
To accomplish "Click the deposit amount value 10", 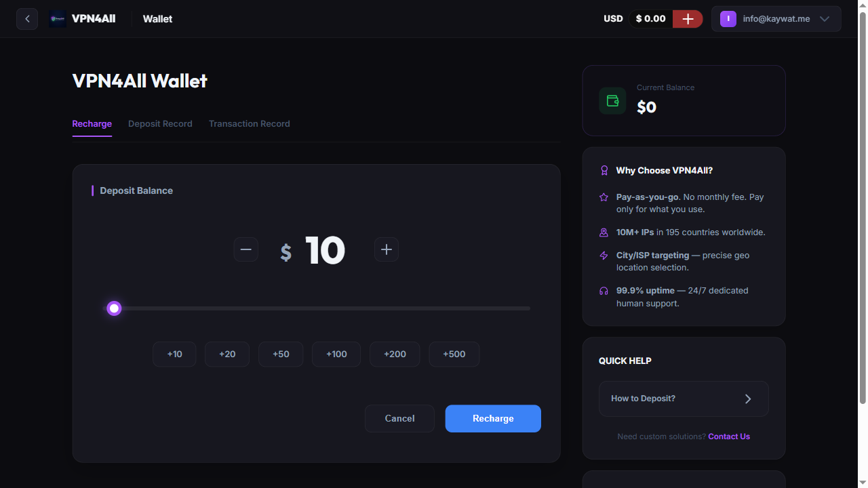I will pyautogui.click(x=325, y=250).
